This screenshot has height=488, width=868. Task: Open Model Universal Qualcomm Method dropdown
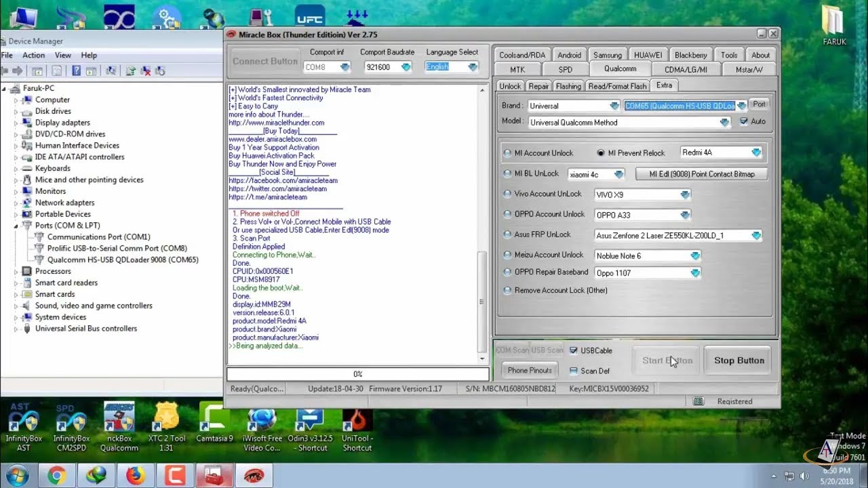point(725,123)
